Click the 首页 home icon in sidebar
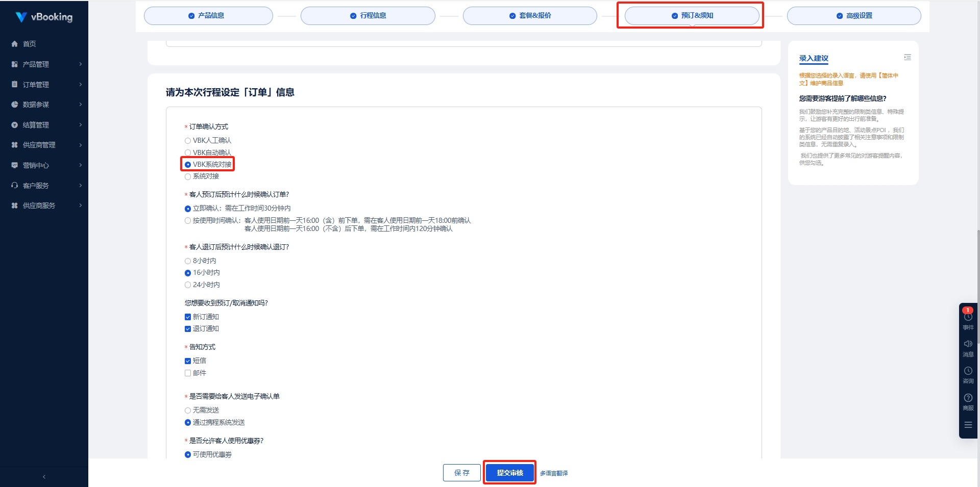980x487 pixels. [15, 44]
